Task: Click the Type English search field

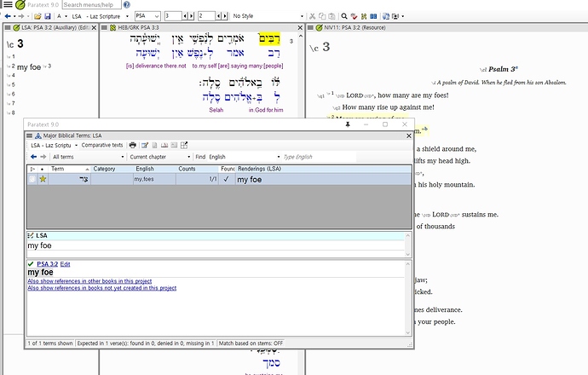Action: pyautogui.click(x=319, y=157)
